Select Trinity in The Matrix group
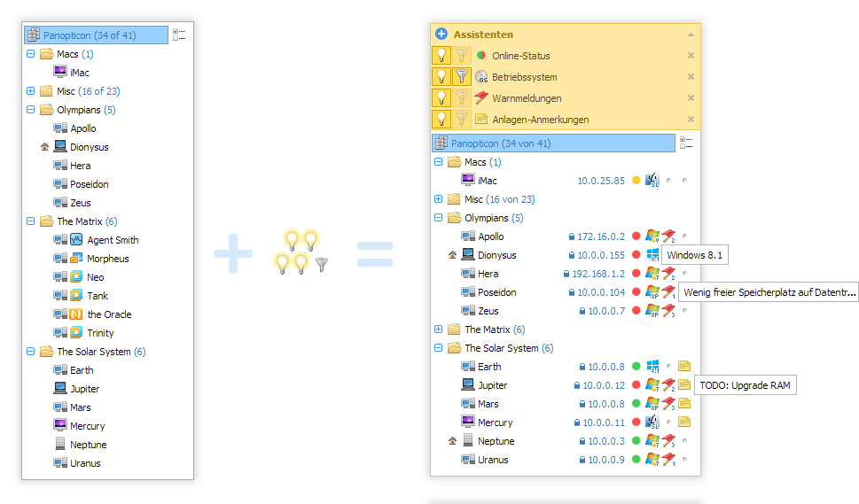859x504 pixels. click(100, 333)
